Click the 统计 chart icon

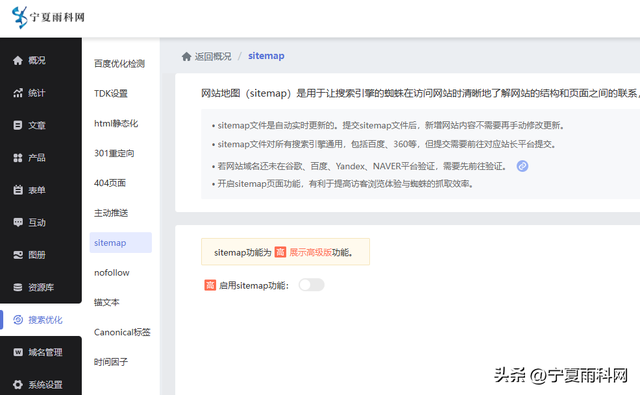click(x=18, y=93)
